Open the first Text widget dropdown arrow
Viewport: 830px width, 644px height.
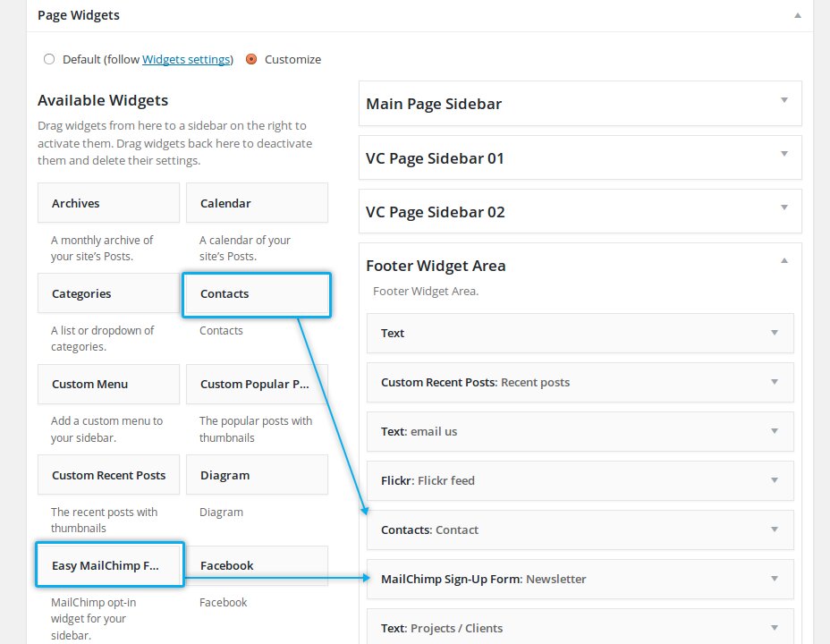coord(775,333)
